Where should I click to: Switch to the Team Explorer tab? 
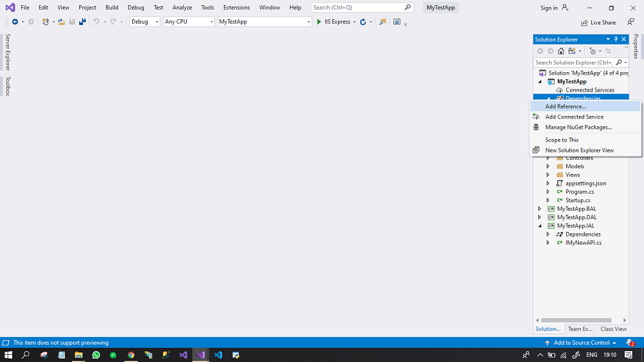580,329
